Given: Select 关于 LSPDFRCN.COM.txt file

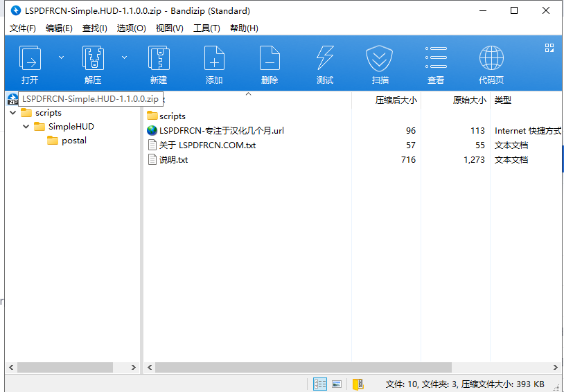Looking at the screenshot, I should coord(208,145).
